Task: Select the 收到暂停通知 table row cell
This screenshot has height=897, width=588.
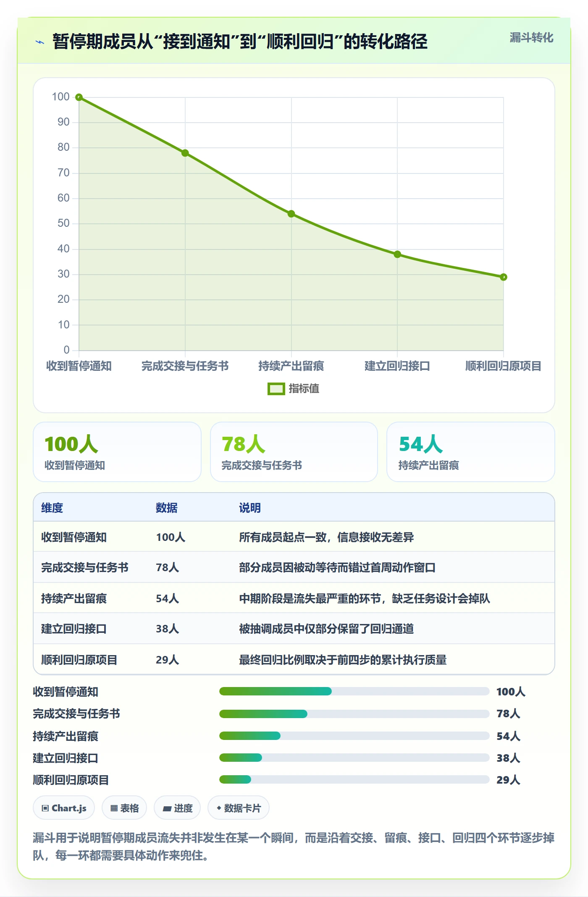Action: (x=74, y=537)
